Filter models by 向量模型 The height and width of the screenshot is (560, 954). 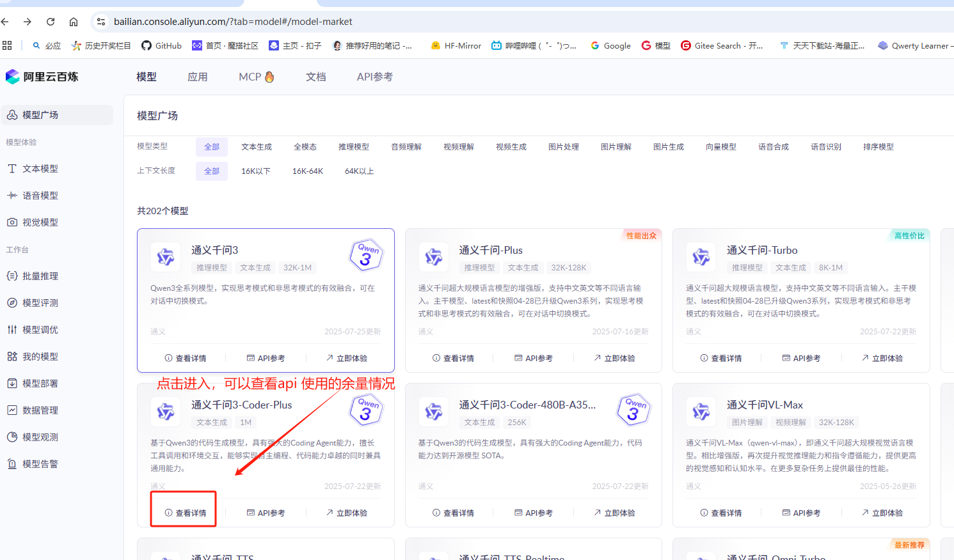(x=721, y=147)
